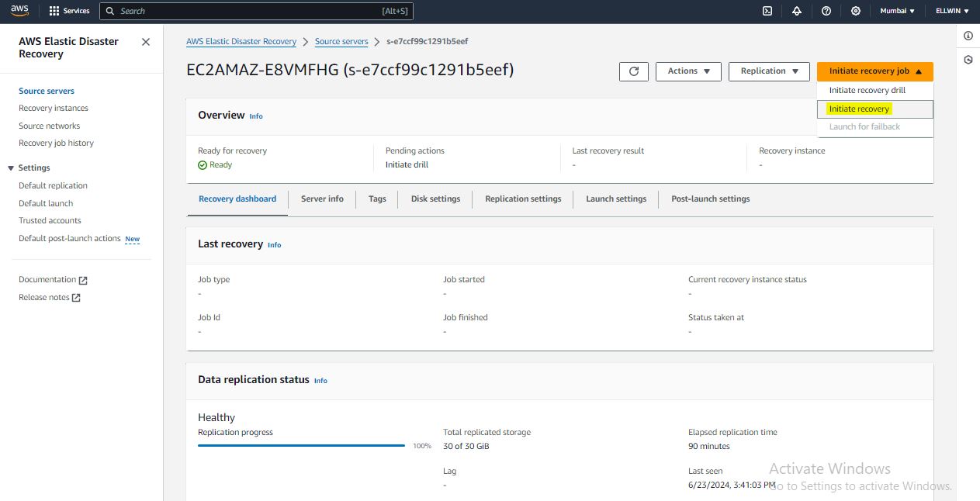Viewport: 980px width, 501px height.
Task: Click in the AWS search field
Action: click(248, 11)
